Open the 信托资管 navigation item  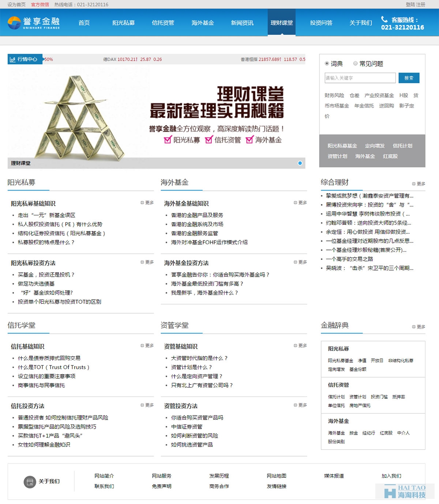click(163, 23)
